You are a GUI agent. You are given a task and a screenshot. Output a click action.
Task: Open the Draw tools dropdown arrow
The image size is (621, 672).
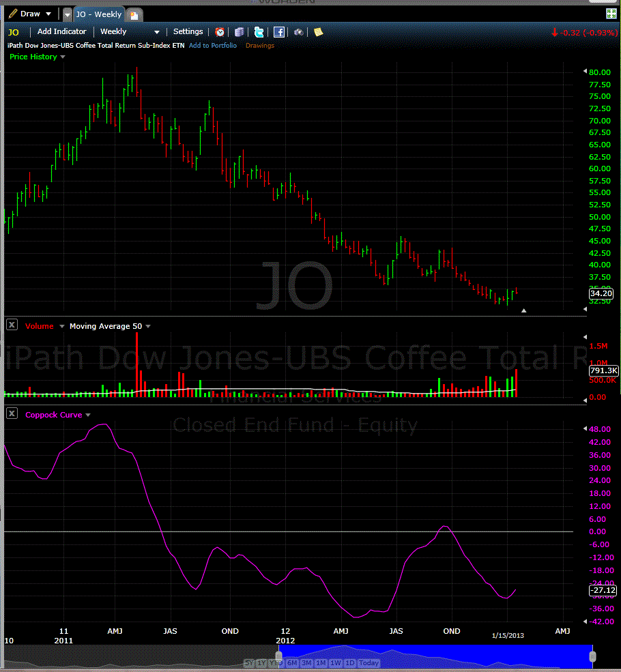click(48, 14)
